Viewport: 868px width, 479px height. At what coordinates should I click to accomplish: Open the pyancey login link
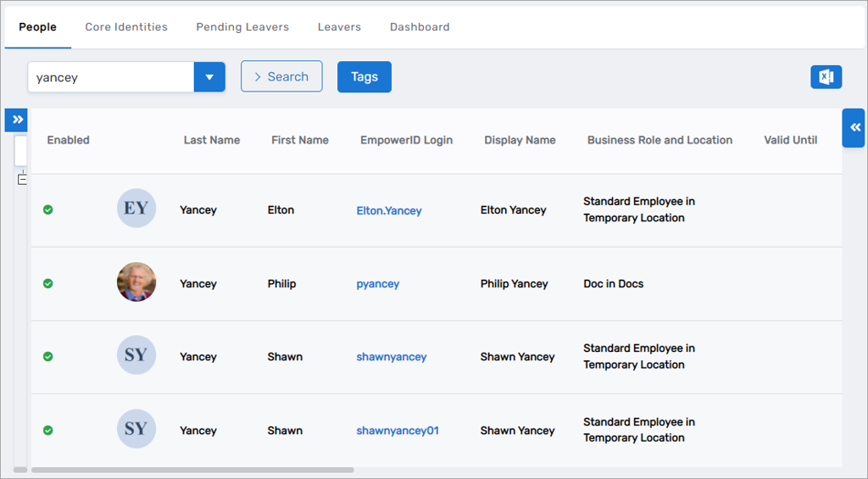tap(378, 284)
